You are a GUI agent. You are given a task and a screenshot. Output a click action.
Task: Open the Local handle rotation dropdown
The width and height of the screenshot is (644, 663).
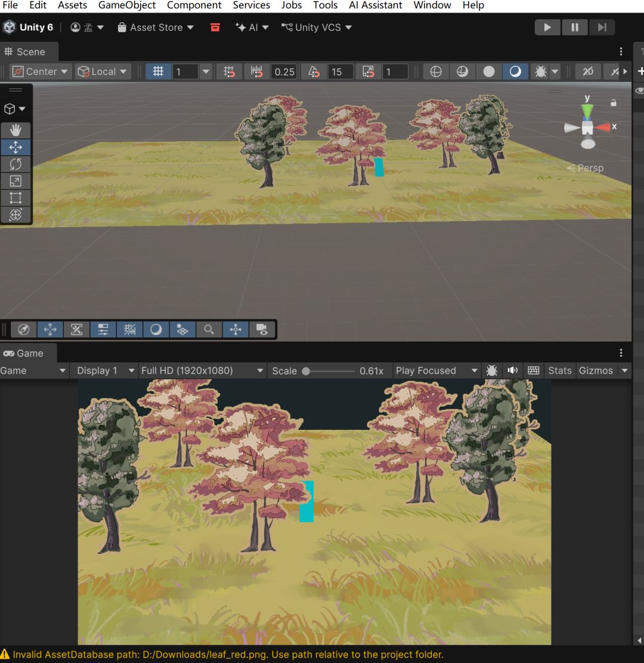pos(103,72)
